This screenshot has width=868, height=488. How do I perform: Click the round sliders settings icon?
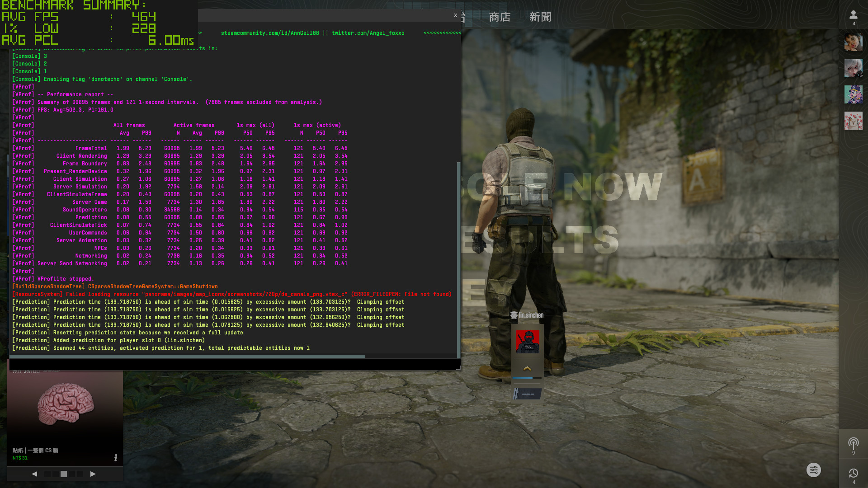[x=813, y=470]
